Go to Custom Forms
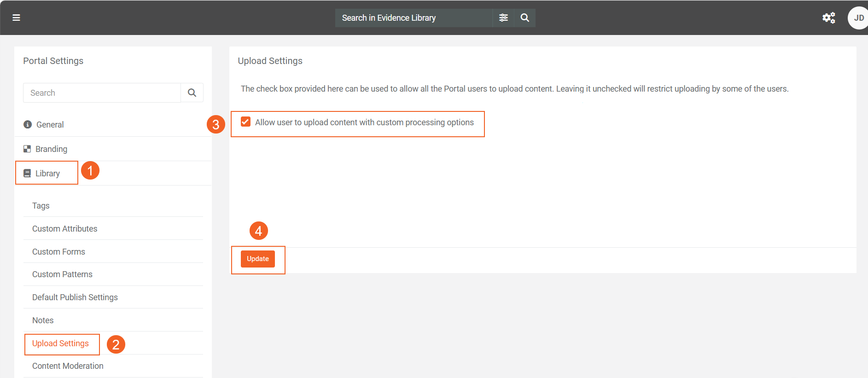 (x=58, y=251)
